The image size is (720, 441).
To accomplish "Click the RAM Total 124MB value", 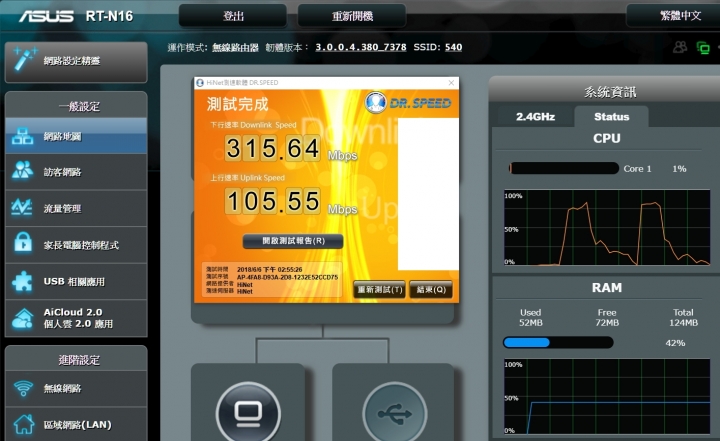I will coord(683,322).
